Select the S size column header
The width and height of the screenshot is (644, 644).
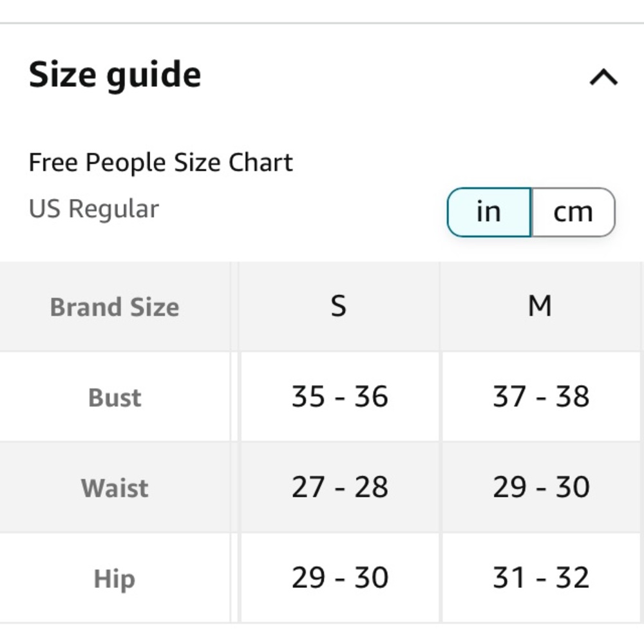click(x=339, y=306)
